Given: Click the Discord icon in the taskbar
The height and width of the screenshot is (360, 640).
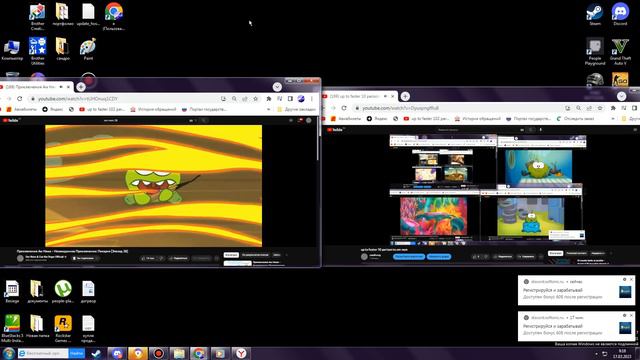Looking at the screenshot, I should pos(118,353).
